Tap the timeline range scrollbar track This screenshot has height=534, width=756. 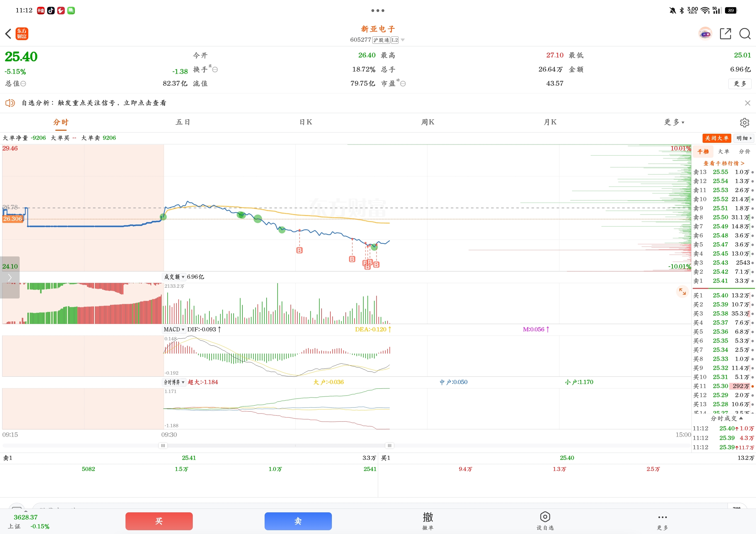pyautogui.click(x=346, y=446)
